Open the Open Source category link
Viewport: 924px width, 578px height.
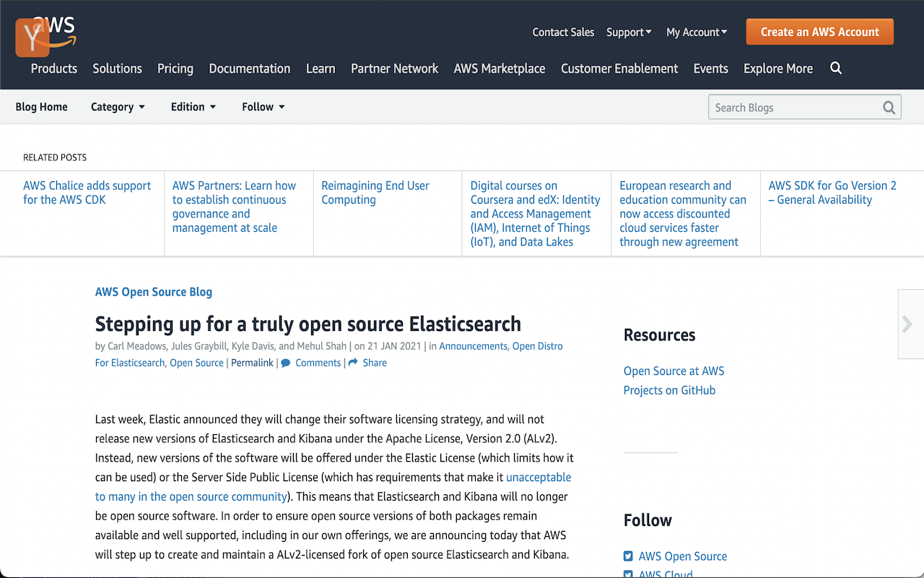(196, 363)
